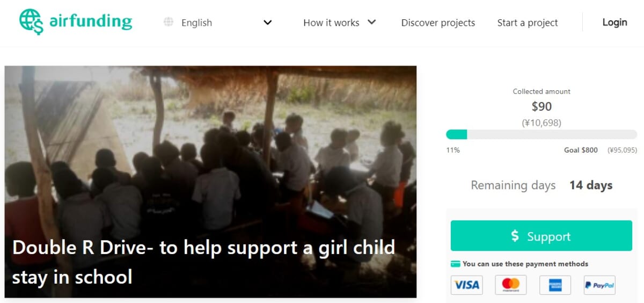Expand the How it works menu
Viewport: 644px width, 303px height.
pos(339,23)
